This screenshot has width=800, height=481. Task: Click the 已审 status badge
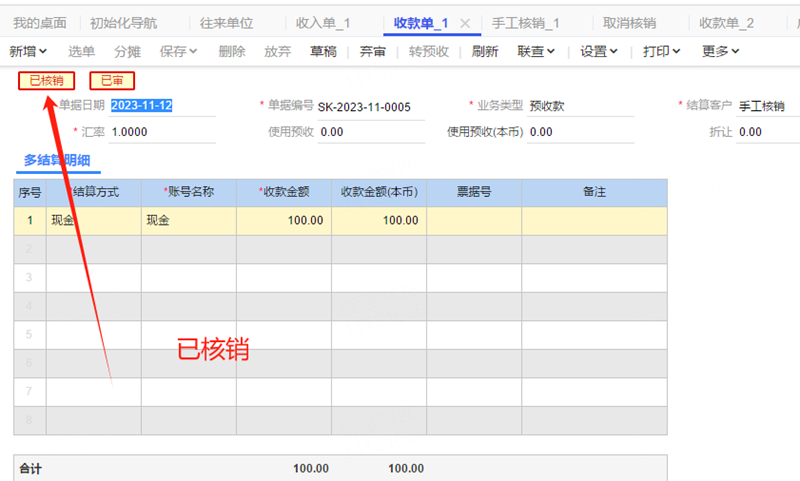pyautogui.click(x=112, y=81)
